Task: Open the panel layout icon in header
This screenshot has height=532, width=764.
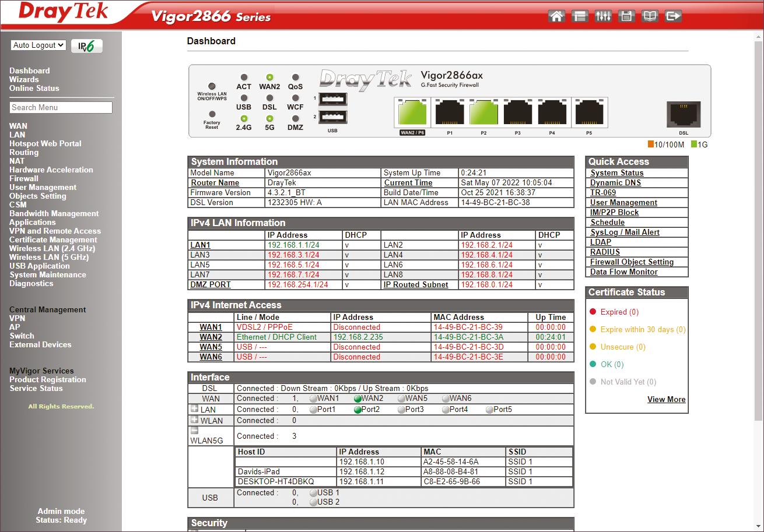Action: [x=580, y=16]
